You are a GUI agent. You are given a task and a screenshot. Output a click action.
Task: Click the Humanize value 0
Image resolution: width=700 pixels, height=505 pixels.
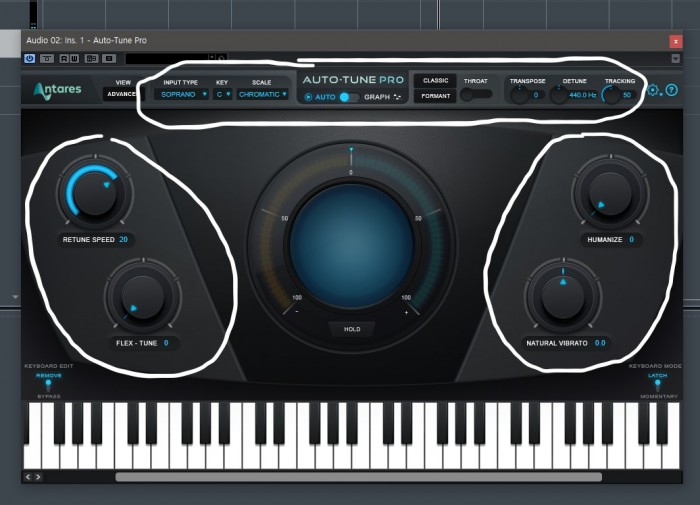(x=632, y=240)
